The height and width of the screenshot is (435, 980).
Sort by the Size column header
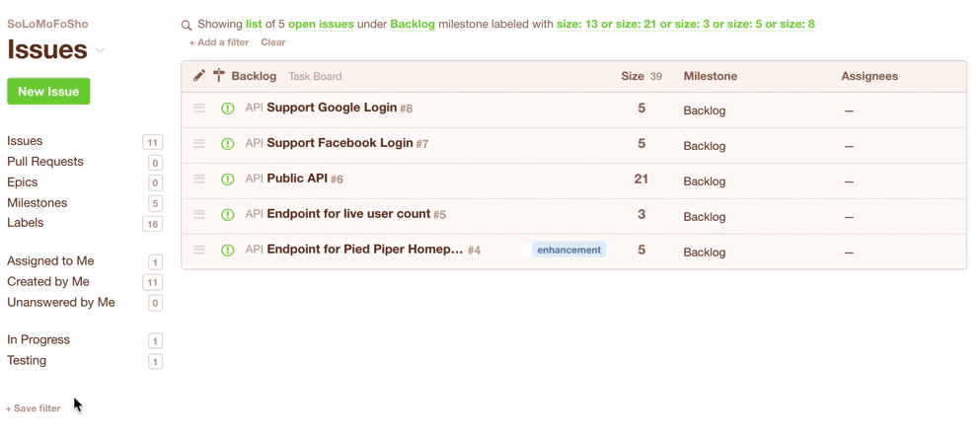633,76
